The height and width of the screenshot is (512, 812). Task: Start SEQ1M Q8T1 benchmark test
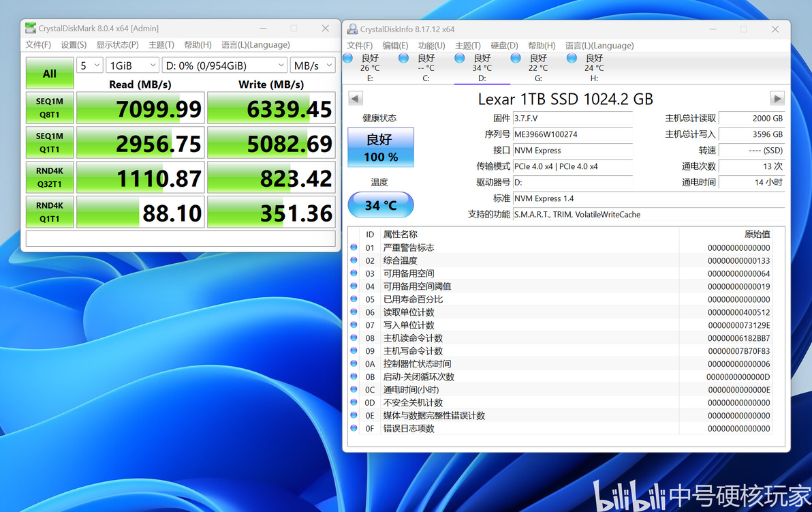click(x=50, y=108)
